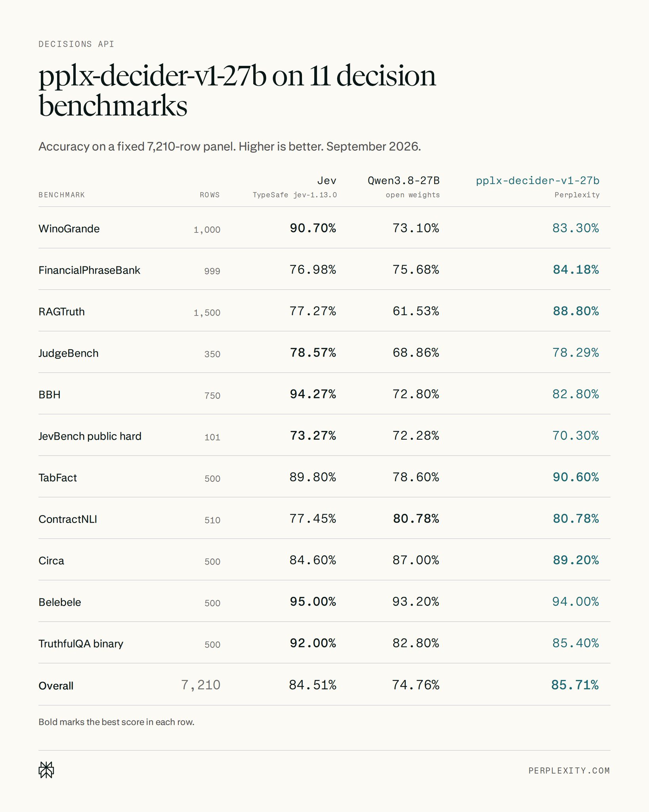The height and width of the screenshot is (812, 649).
Task: Select the ContractNLI row label
Action: pos(68,519)
